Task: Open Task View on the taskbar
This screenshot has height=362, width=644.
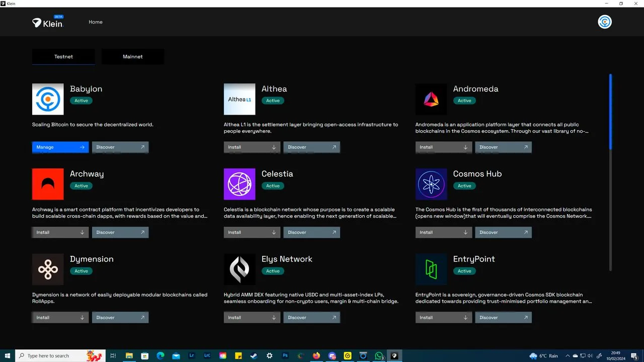Action: pos(113,355)
